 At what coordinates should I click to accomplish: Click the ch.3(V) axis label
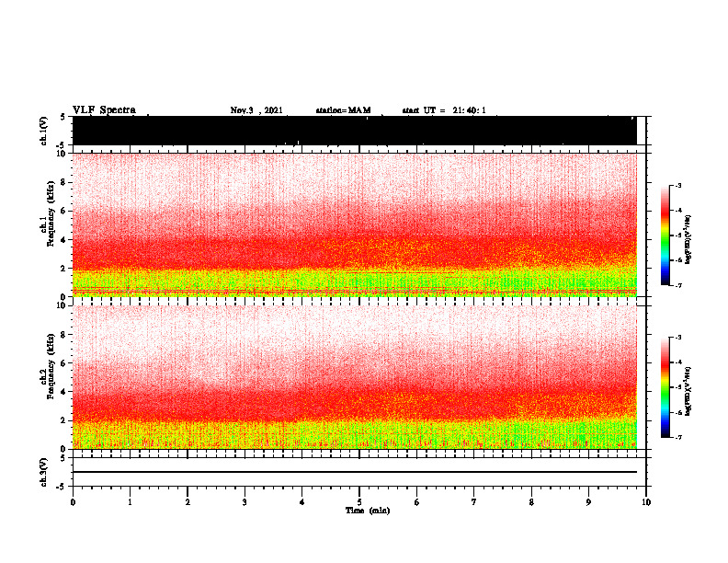tap(44, 472)
